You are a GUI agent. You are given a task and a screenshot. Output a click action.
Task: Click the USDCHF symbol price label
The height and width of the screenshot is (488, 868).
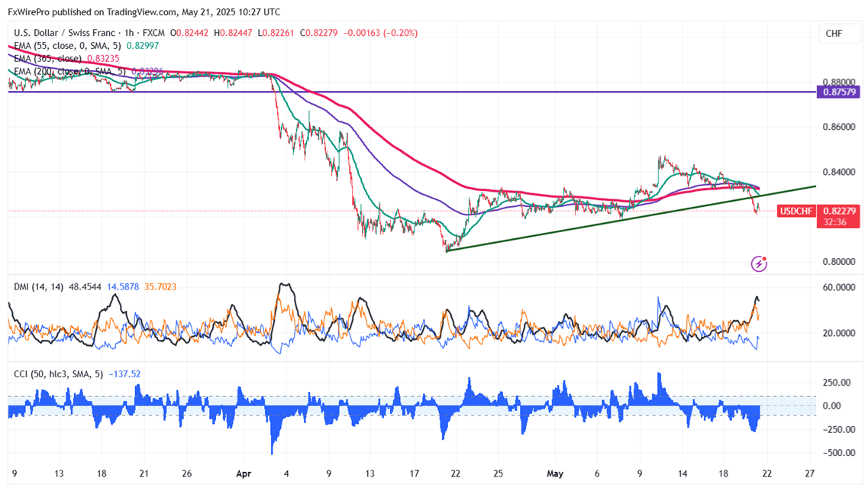(795, 211)
